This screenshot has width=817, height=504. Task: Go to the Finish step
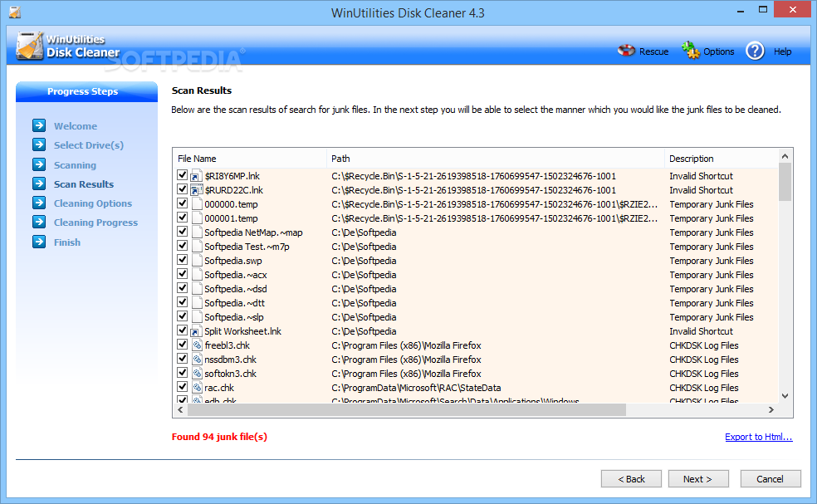67,242
